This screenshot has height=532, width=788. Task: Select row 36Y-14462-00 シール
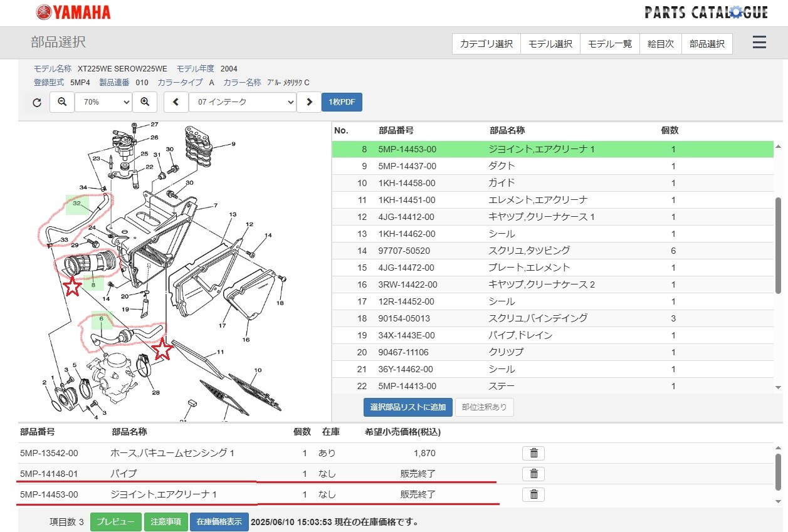pos(552,369)
